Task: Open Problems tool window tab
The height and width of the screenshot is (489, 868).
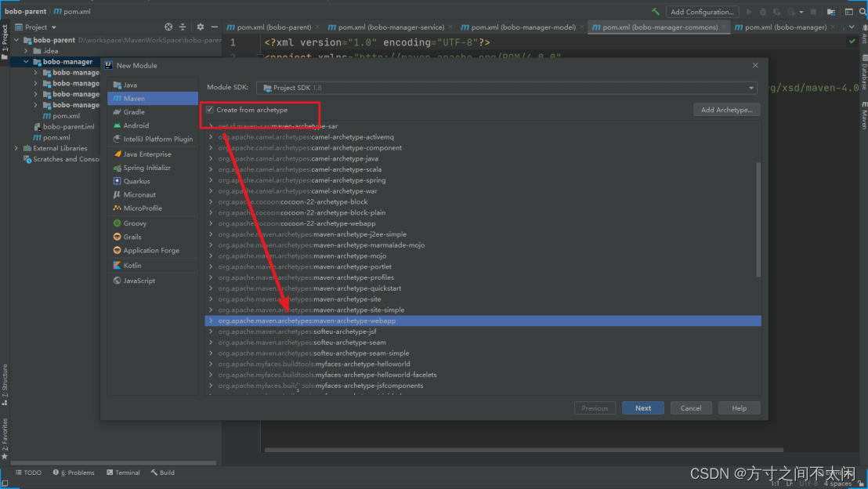Action: [74, 473]
